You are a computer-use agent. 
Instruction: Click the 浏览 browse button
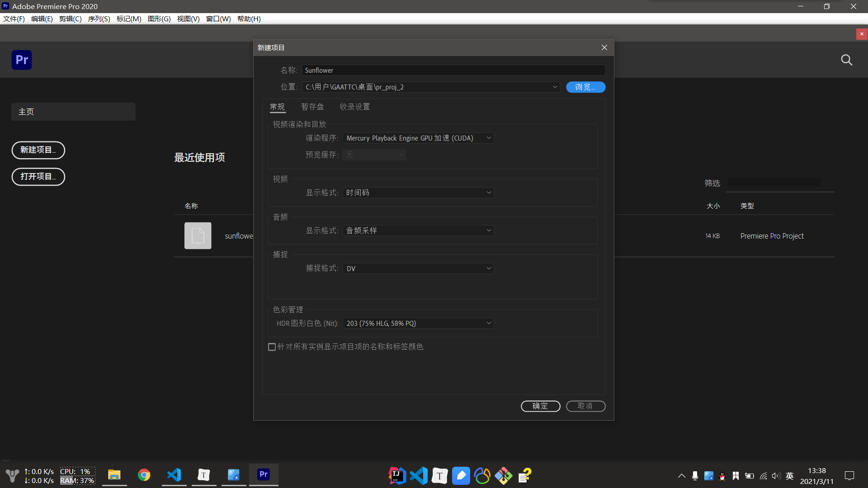[585, 87]
